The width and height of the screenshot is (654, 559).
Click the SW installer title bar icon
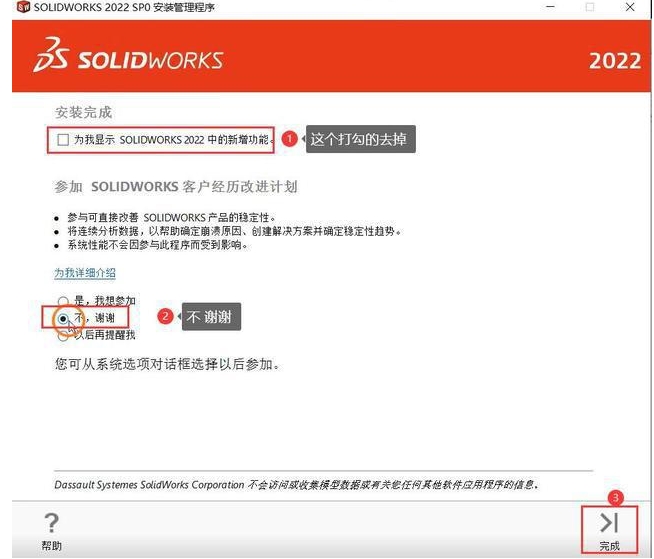[24, 7]
